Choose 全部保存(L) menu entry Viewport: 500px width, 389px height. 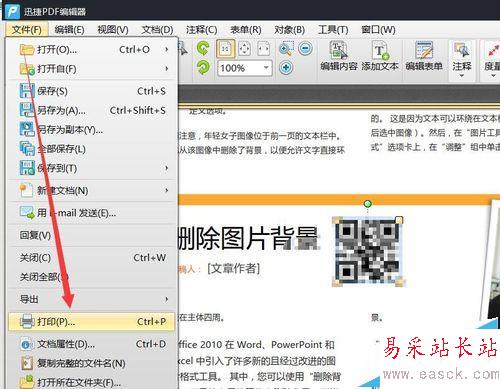[91, 149]
